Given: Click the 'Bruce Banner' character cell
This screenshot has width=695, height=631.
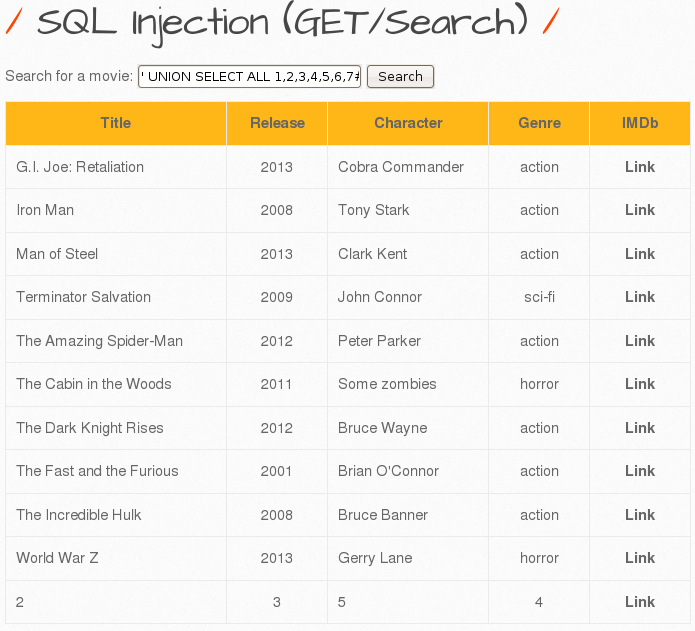Looking at the screenshot, I should 408,514.
